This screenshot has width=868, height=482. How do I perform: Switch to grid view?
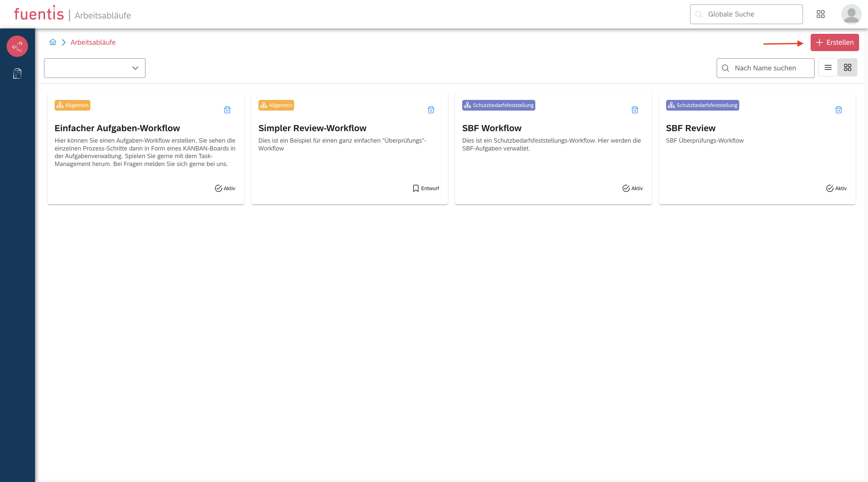(x=848, y=67)
